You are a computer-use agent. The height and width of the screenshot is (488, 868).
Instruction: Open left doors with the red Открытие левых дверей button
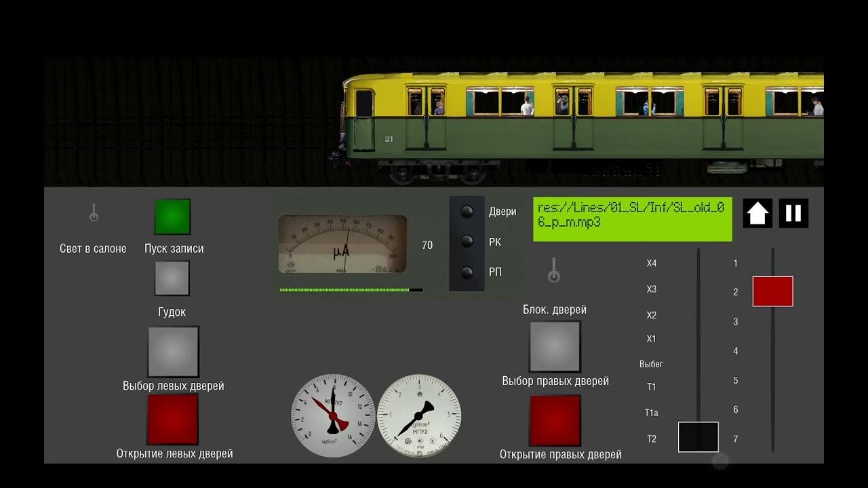173,420
